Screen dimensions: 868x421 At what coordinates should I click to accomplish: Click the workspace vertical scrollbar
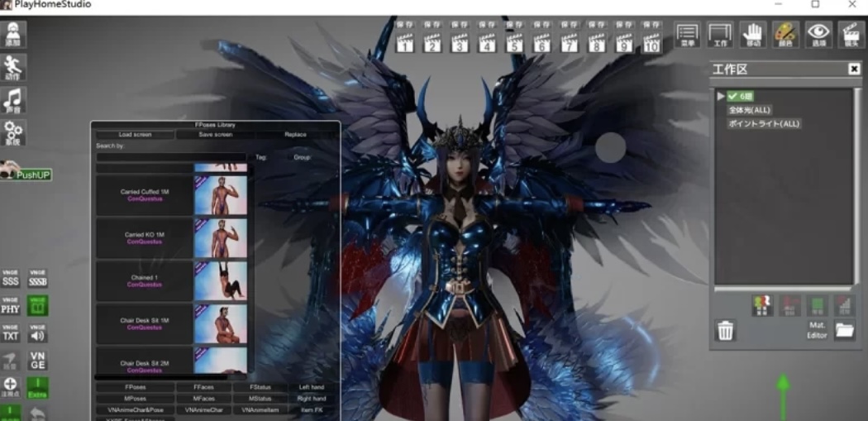[857, 187]
